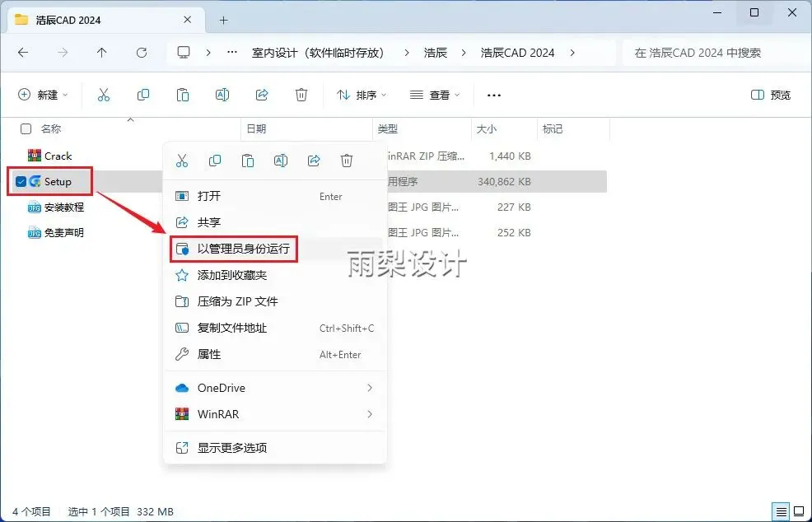Click Rename icon in the context menu
Screen dimensions: 812x522
pos(281,161)
